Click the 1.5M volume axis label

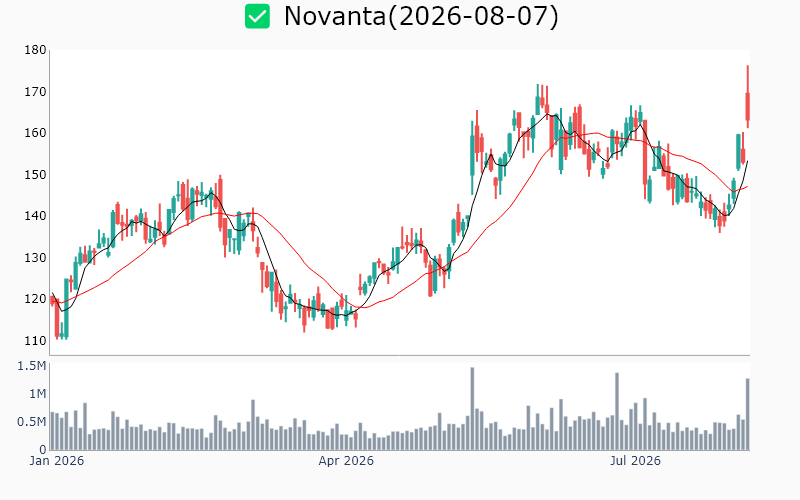point(32,366)
